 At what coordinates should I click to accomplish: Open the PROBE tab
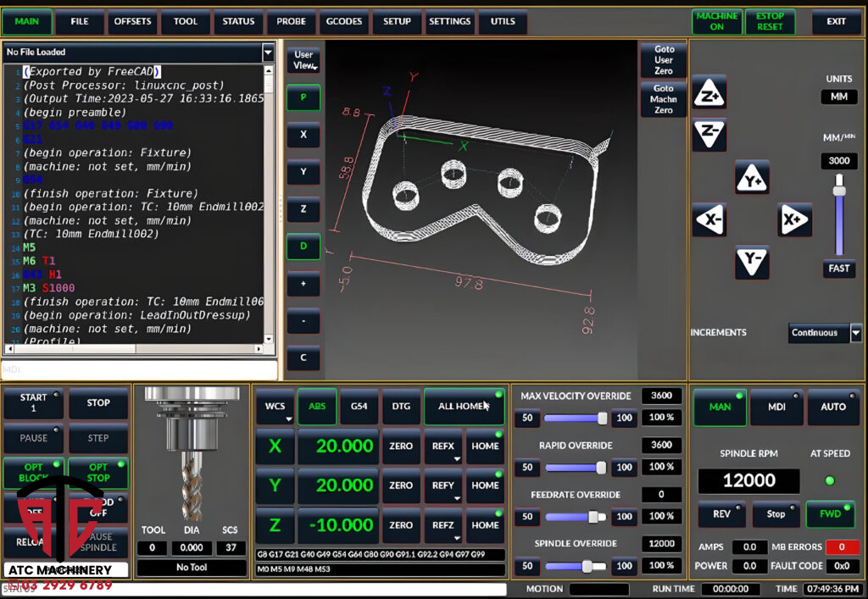(x=291, y=23)
